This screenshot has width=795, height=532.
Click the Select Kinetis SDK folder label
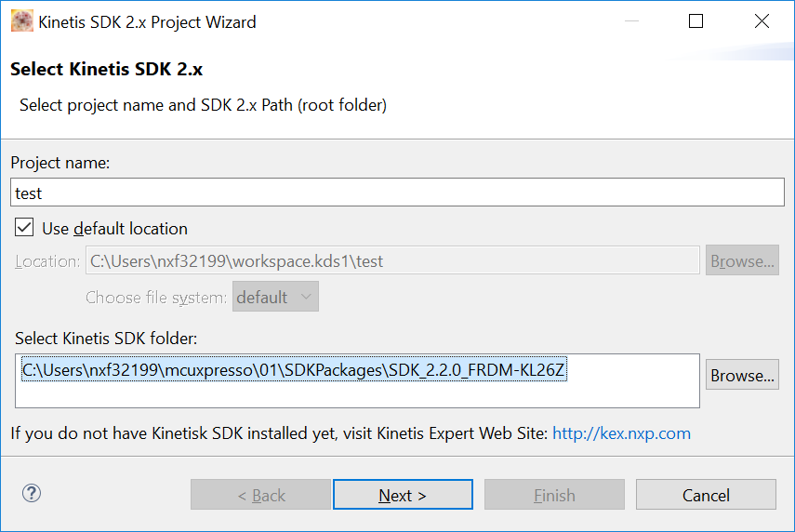point(106,338)
